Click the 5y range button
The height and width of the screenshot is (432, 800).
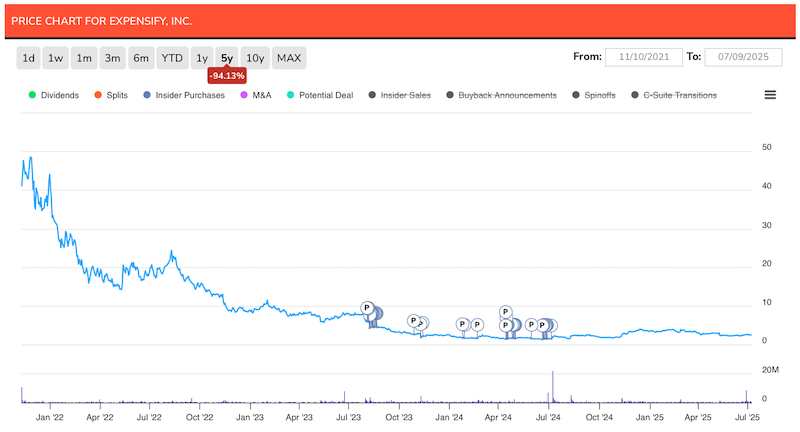227,58
